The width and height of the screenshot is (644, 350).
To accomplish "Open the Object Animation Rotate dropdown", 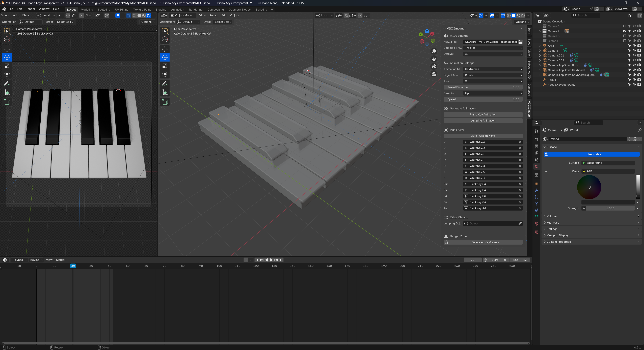I will (x=493, y=75).
